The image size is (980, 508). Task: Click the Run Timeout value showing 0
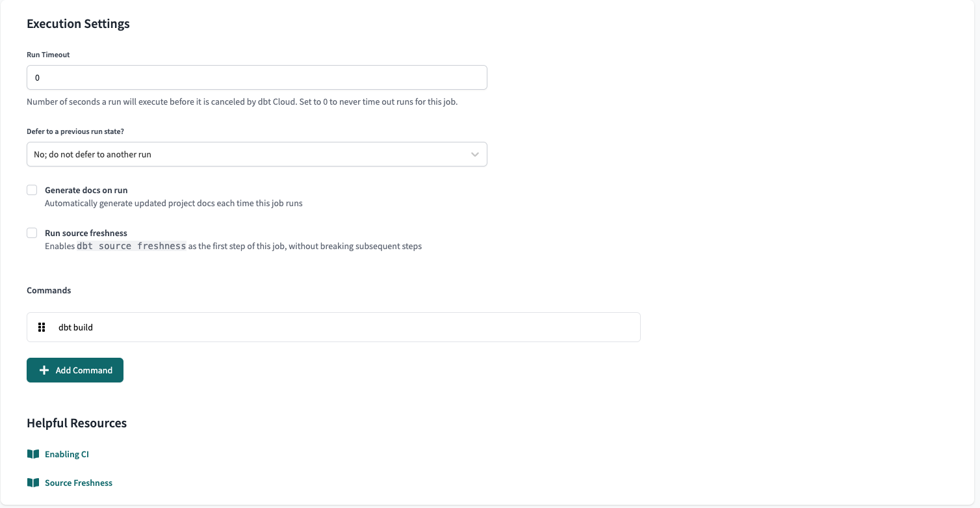click(37, 77)
